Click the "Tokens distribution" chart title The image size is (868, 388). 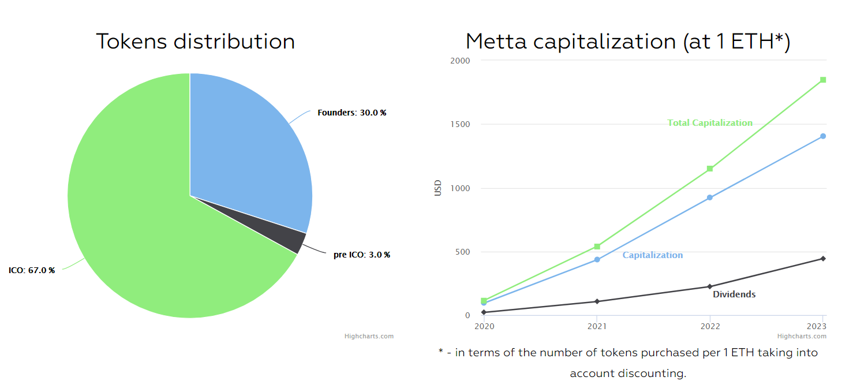click(x=195, y=42)
